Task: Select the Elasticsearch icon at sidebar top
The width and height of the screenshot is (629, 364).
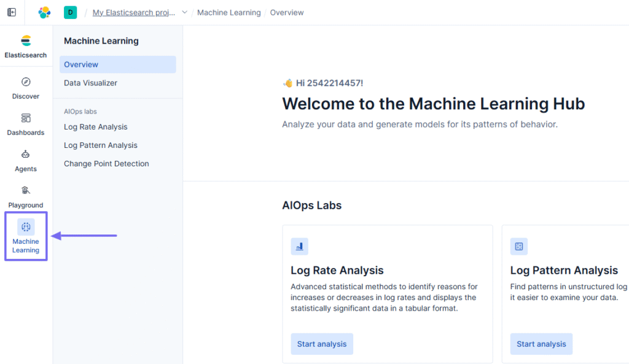Action: pos(25,45)
